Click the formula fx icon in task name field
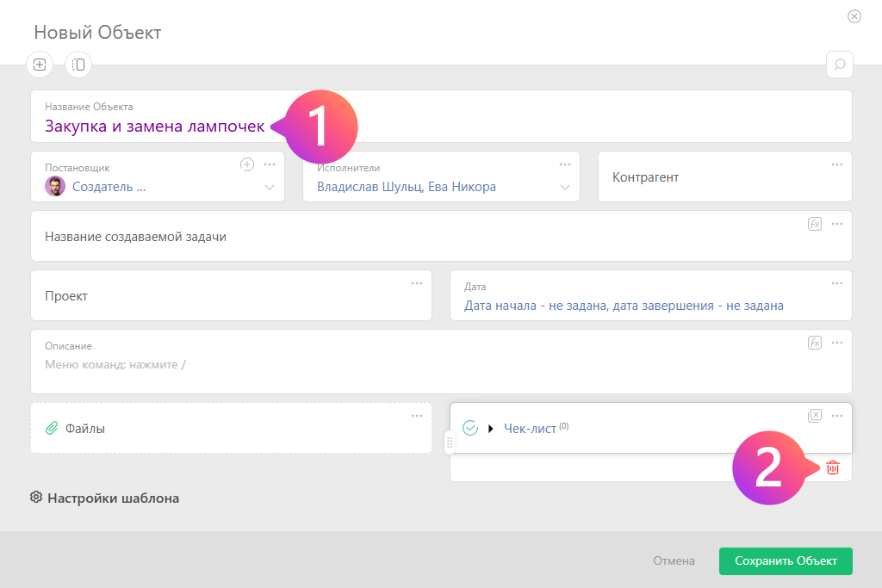The width and height of the screenshot is (882, 588). pos(815,223)
